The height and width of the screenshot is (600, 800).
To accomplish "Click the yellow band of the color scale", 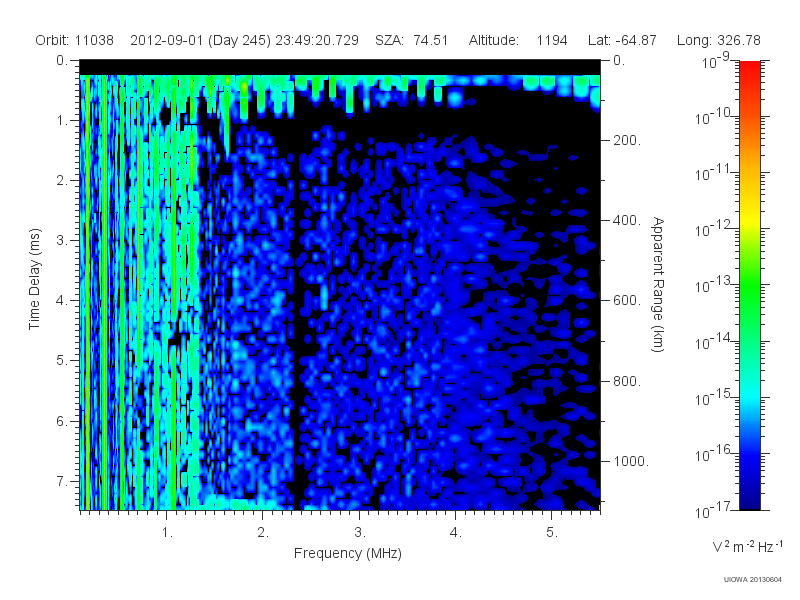I will (750, 219).
